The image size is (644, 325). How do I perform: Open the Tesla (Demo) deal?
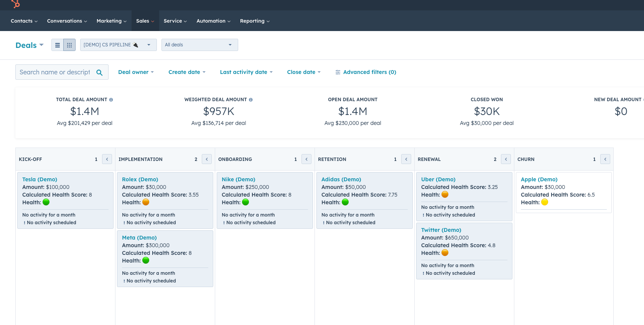pyautogui.click(x=40, y=179)
